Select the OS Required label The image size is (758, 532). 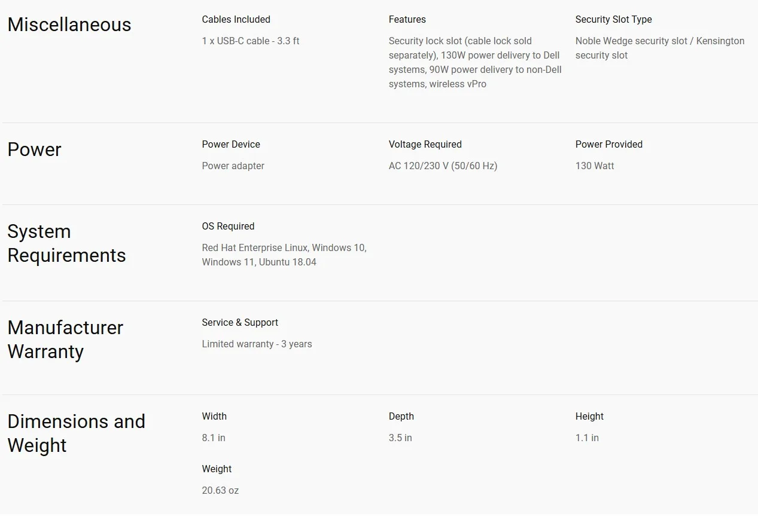click(228, 226)
